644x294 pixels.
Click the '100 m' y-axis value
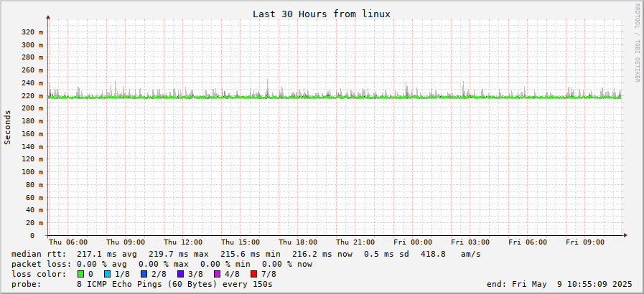click(32, 172)
